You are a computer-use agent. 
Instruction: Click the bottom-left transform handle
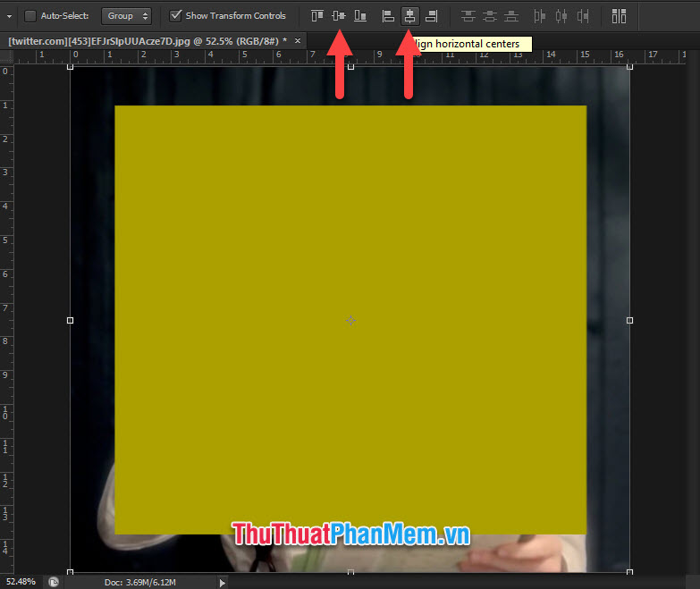(x=70, y=572)
